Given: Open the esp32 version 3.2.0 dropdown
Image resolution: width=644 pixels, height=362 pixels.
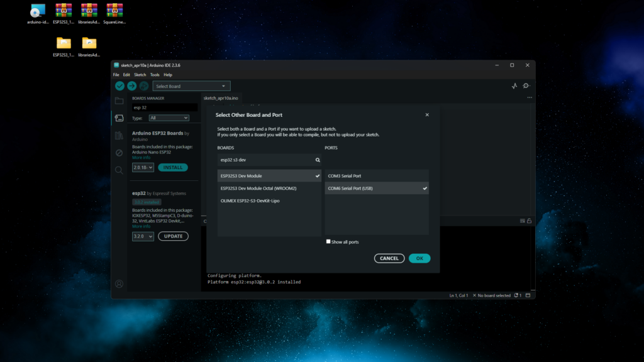Looking at the screenshot, I should (x=143, y=236).
